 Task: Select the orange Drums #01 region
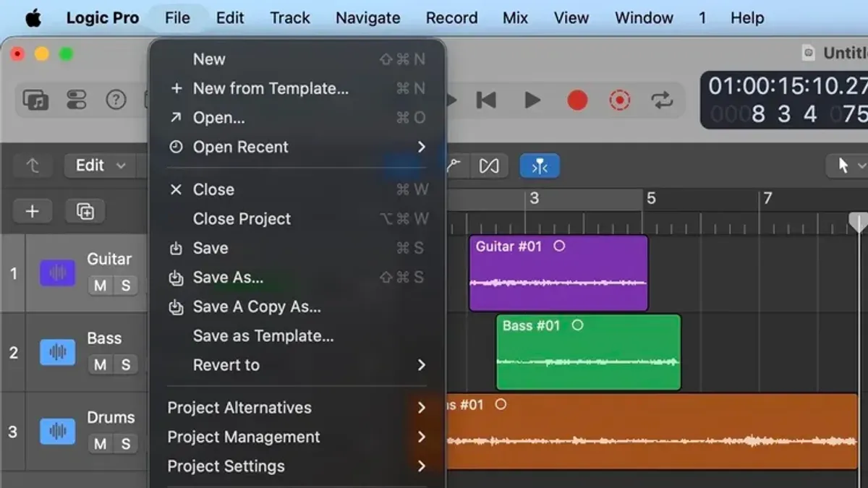coord(652,432)
